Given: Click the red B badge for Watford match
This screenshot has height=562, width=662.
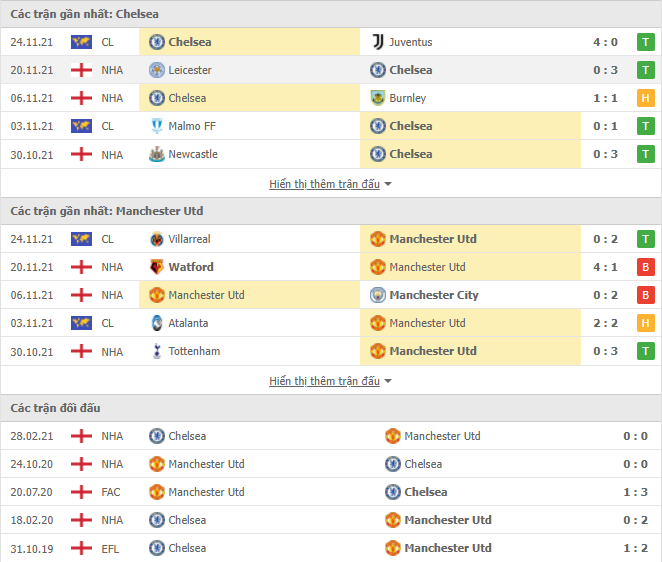Looking at the screenshot, I should [x=646, y=267].
